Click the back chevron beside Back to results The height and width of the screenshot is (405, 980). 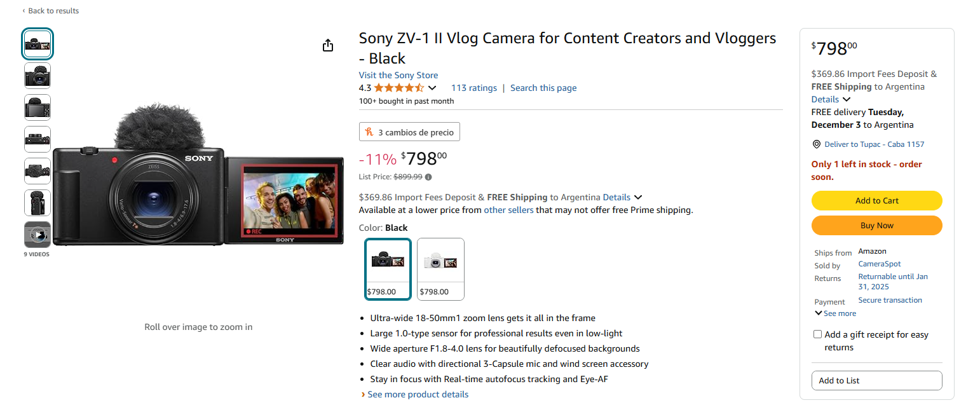click(x=24, y=10)
